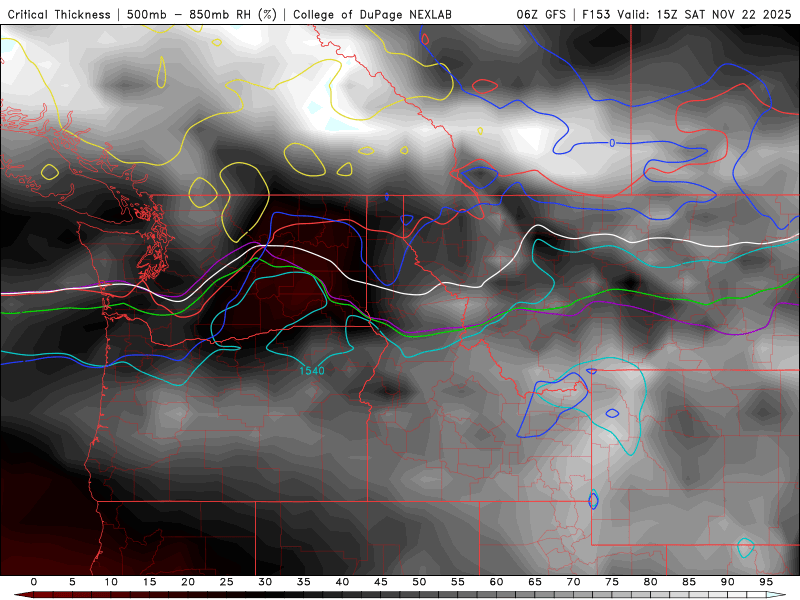Viewport: 800px width, 600px height.
Task: Click the '40' colorbar scale label
Action: [x=342, y=582]
